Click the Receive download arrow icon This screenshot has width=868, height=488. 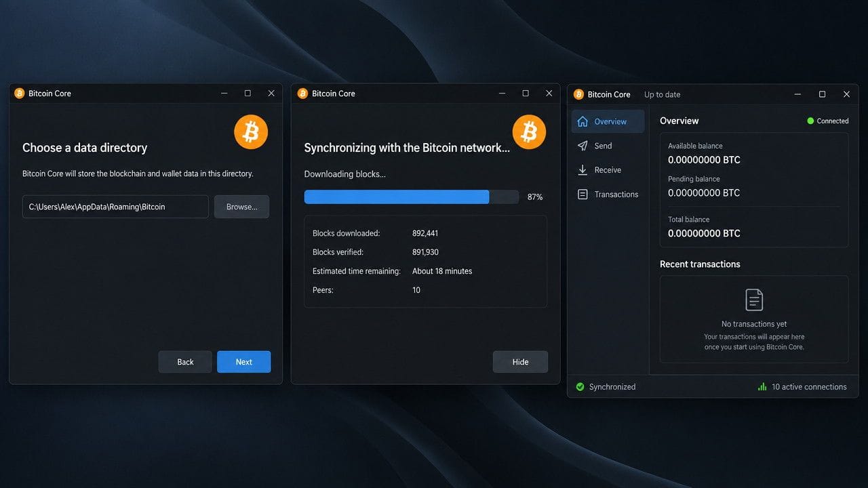click(583, 170)
